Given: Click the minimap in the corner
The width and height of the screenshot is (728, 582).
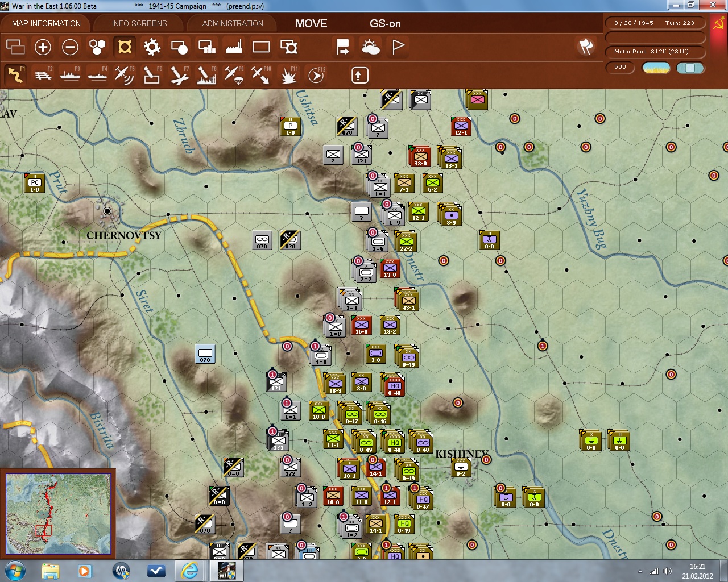Looking at the screenshot, I should coord(58,513).
